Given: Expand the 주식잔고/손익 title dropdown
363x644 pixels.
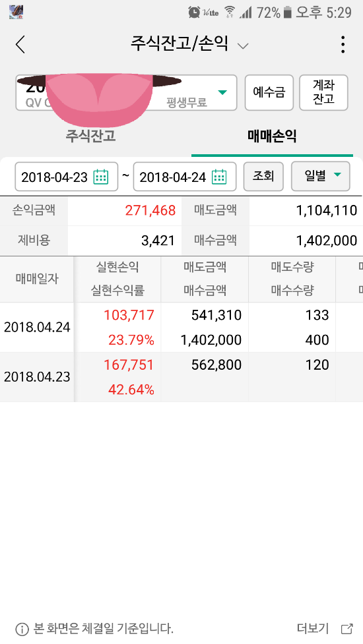Looking at the screenshot, I should point(243,45).
